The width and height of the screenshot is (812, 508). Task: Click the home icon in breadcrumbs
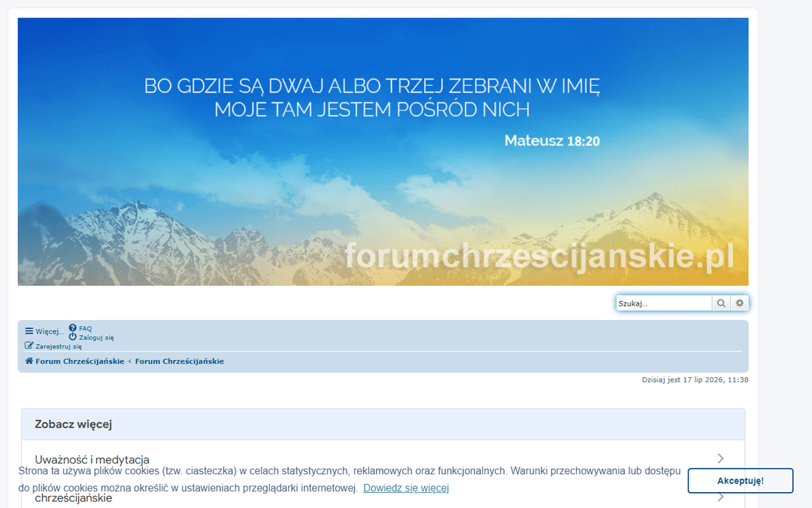(x=29, y=360)
